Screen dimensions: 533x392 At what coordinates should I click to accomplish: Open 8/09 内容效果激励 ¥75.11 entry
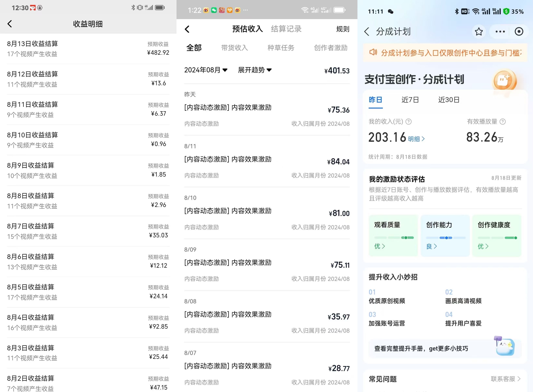tap(267, 265)
